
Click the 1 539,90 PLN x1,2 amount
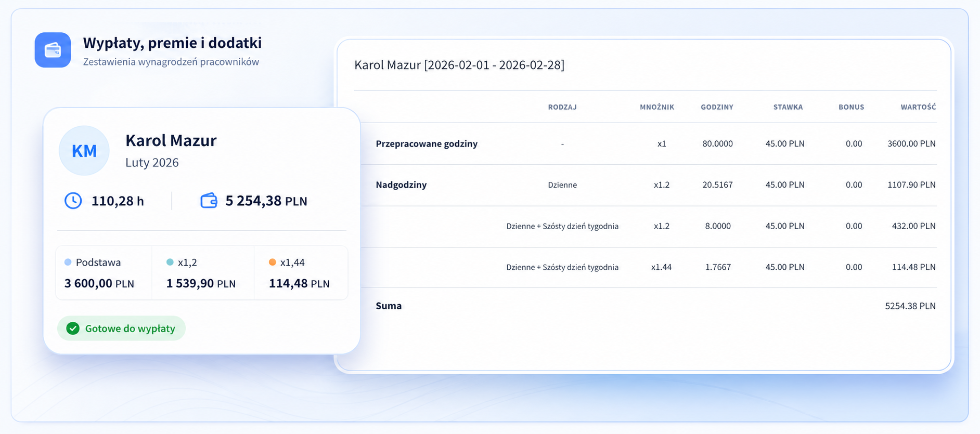[x=201, y=284]
